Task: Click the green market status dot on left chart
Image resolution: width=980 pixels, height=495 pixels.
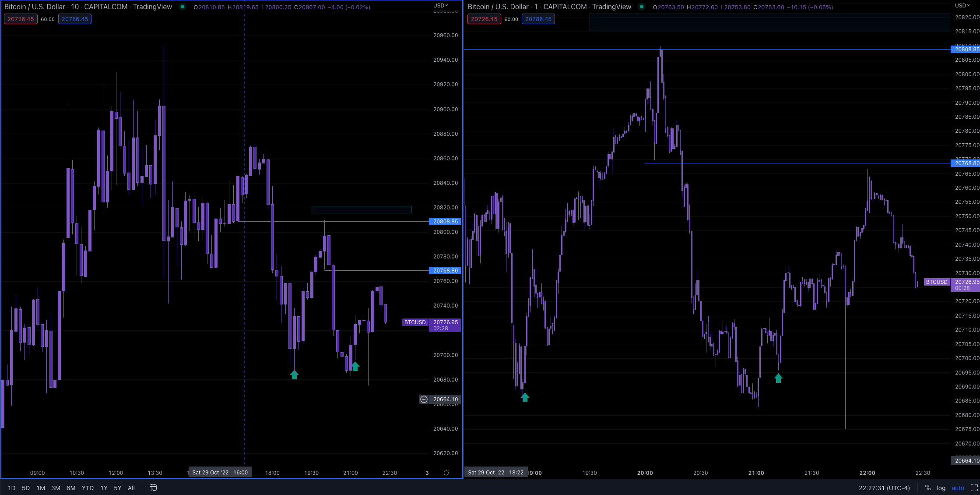Action: (x=182, y=7)
